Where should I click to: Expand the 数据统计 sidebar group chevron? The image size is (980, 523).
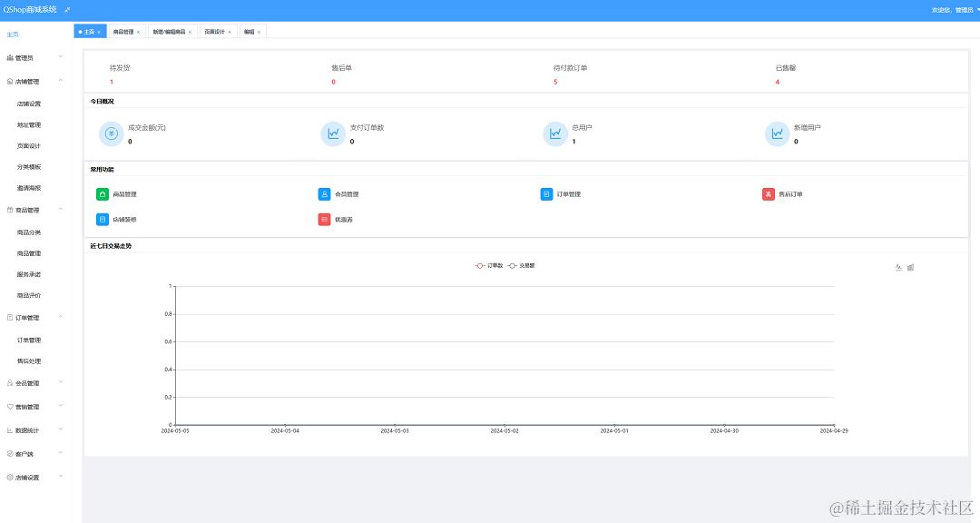point(61,429)
